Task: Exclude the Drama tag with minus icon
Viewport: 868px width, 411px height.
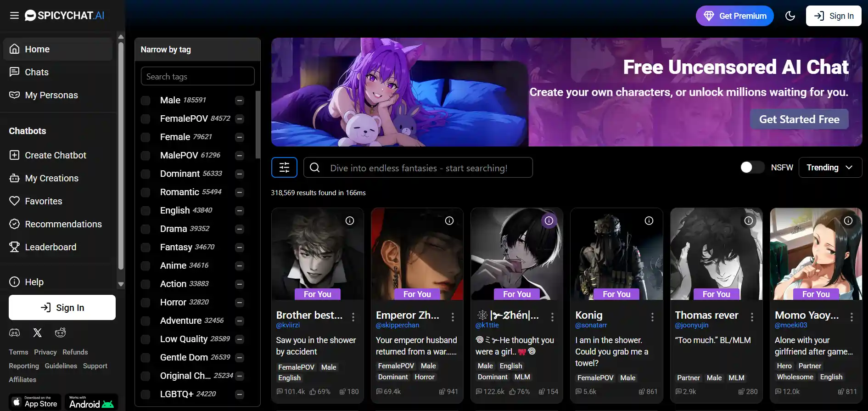Action: click(240, 229)
